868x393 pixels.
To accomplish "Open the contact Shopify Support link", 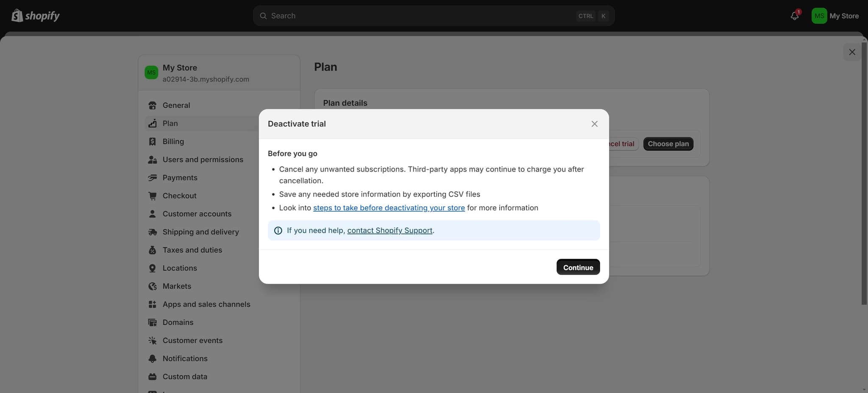I will coord(389,231).
